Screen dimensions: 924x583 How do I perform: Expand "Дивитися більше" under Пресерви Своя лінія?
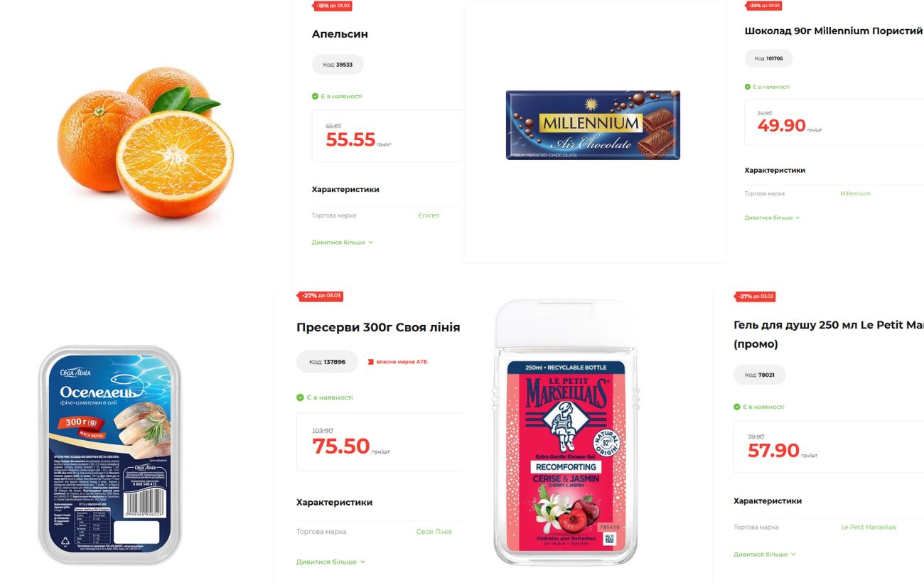pyautogui.click(x=331, y=562)
